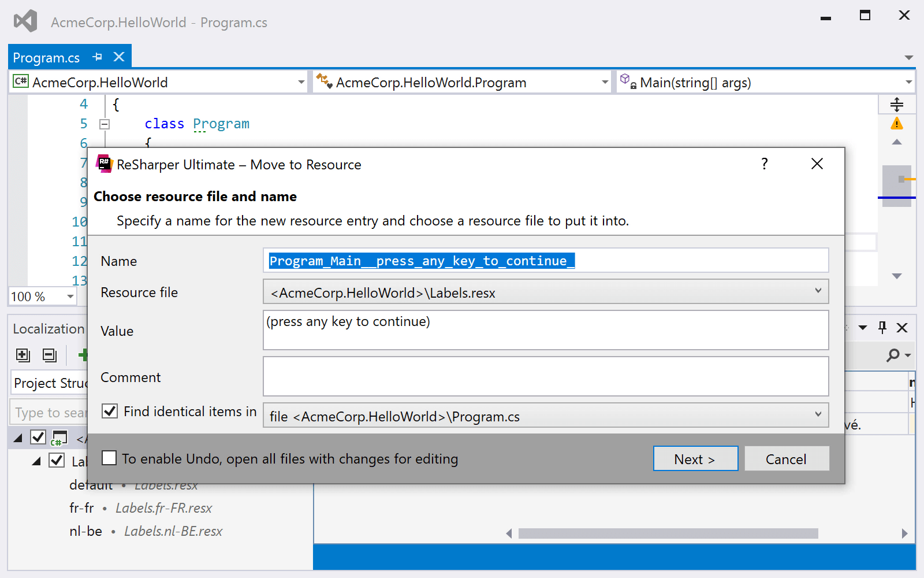924x578 pixels.
Task: Enable the Undo open all files checkbox
Action: pyautogui.click(x=109, y=458)
